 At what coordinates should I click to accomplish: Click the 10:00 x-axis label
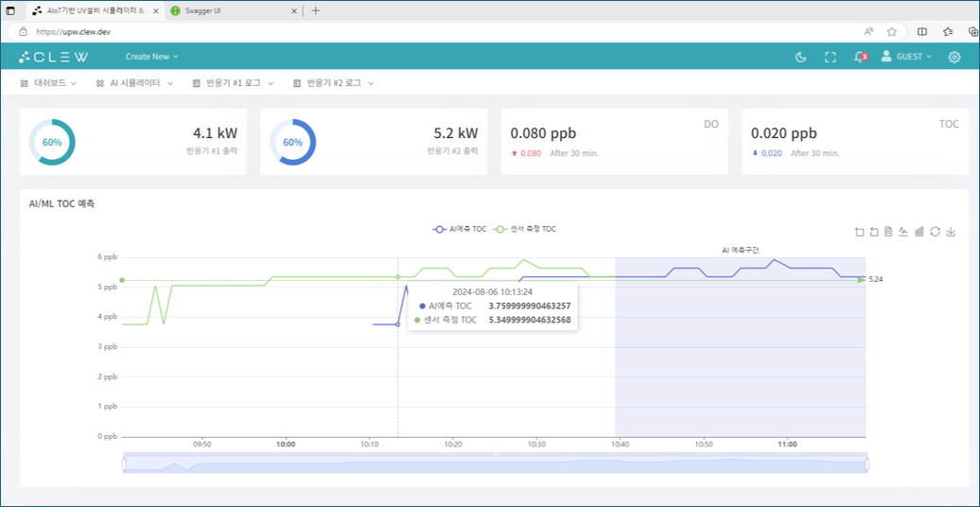[x=286, y=445]
